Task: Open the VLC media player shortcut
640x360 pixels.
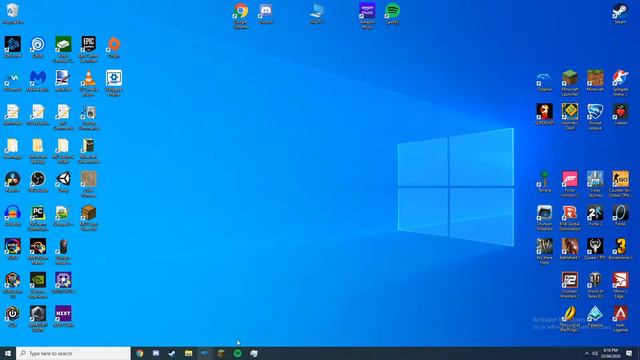Action: click(x=89, y=83)
